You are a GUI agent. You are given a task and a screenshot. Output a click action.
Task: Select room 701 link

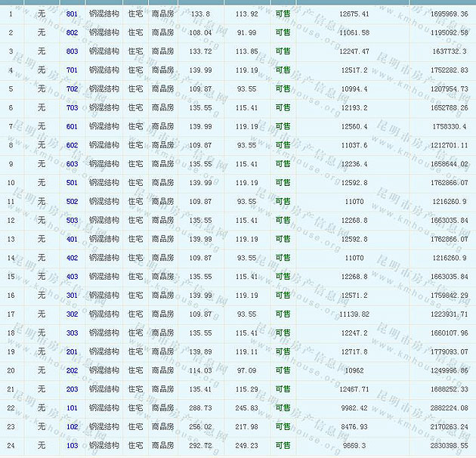coord(72,70)
